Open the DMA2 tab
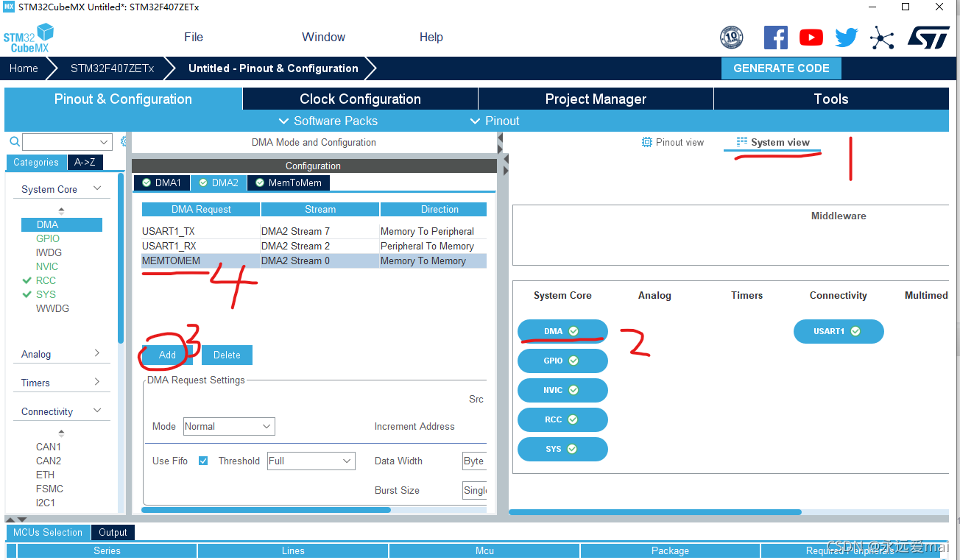The height and width of the screenshot is (560, 960). 219,182
